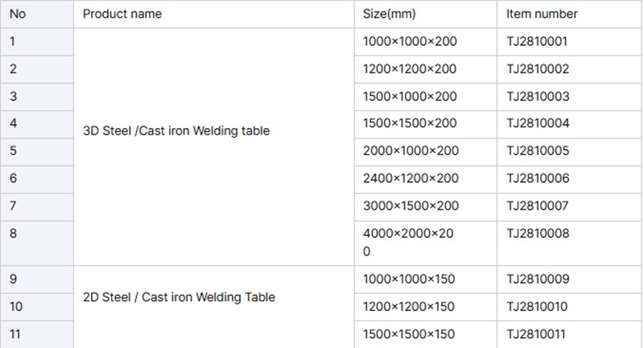Select item number TJ2810007

coord(538,206)
